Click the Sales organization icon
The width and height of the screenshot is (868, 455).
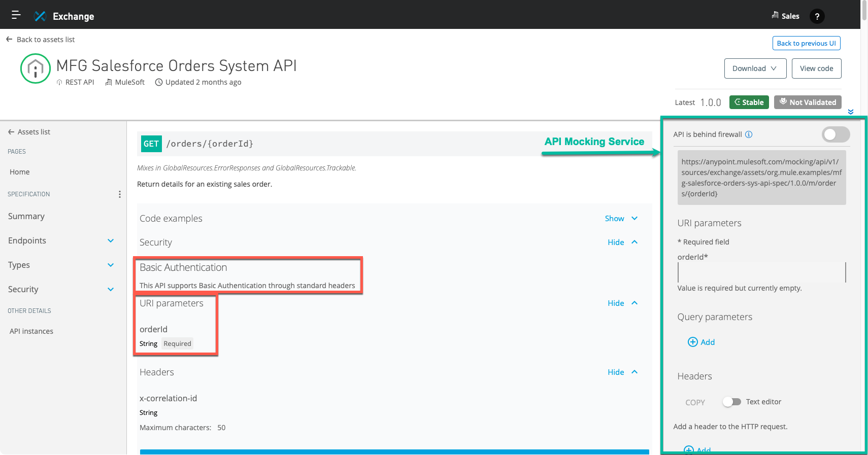click(775, 15)
